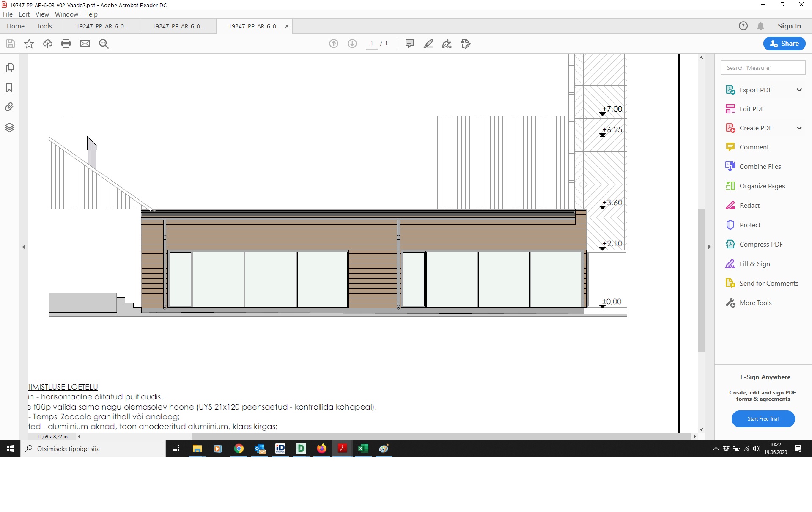Click the blue Share button
The height and width of the screenshot is (512, 812).
784,44
